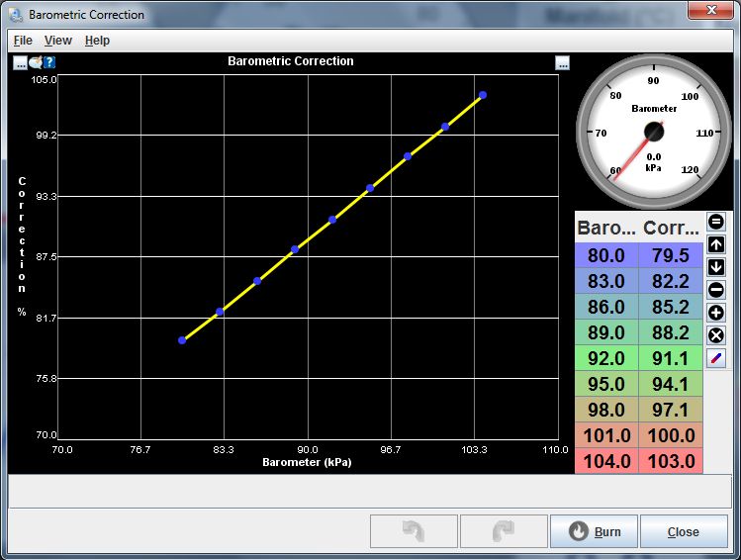Click the curve point at 98 kPa
This screenshot has width=741, height=560.
tap(408, 156)
